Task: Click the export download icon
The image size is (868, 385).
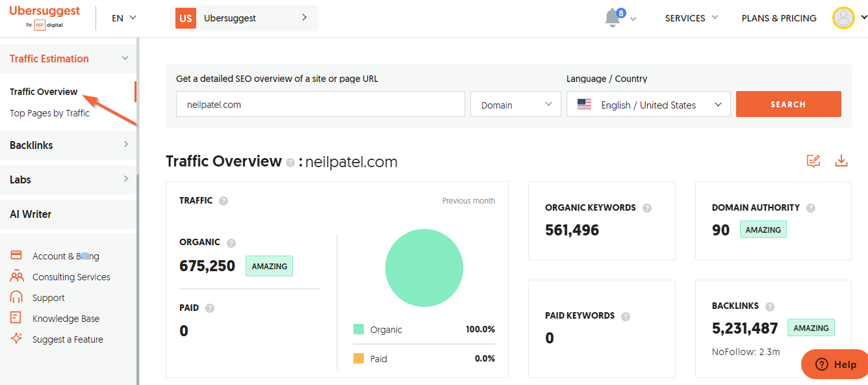Action: point(841,161)
